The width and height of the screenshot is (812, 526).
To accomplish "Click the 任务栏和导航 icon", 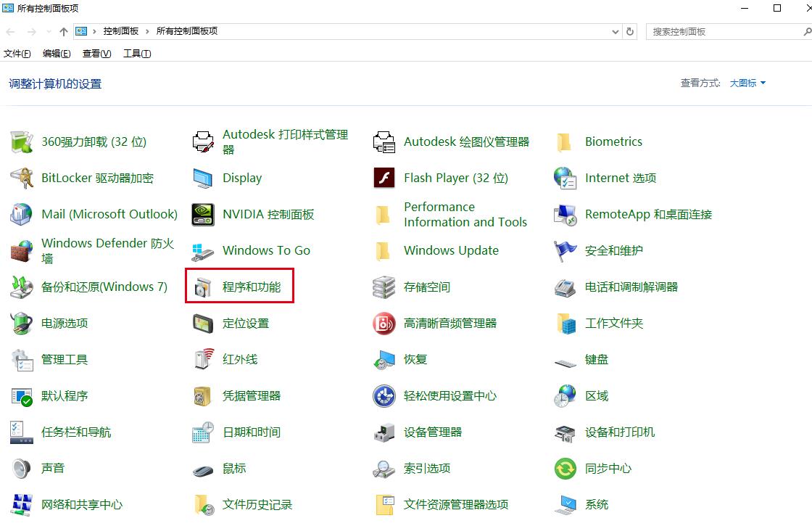I will coord(22,432).
